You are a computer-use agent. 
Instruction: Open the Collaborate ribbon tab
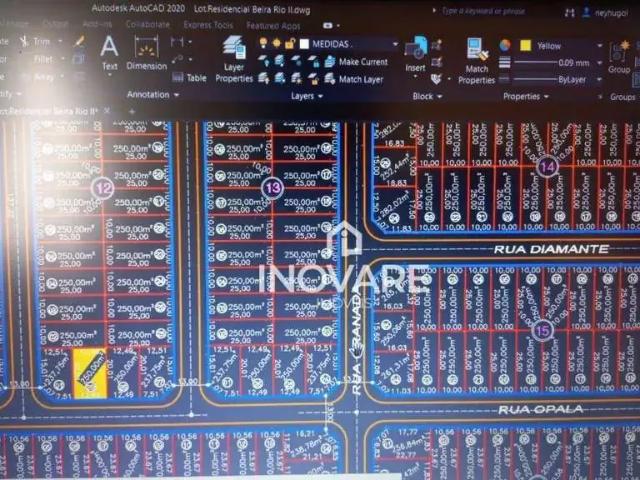pyautogui.click(x=148, y=24)
